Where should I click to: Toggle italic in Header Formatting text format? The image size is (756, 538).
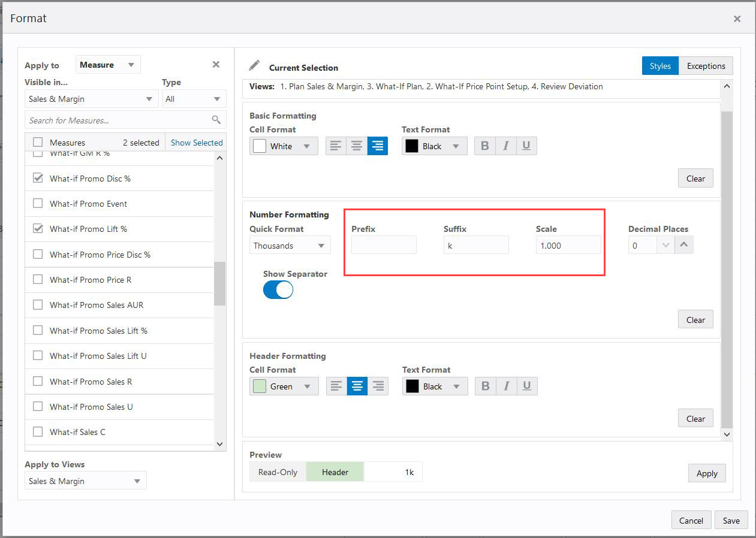(506, 386)
